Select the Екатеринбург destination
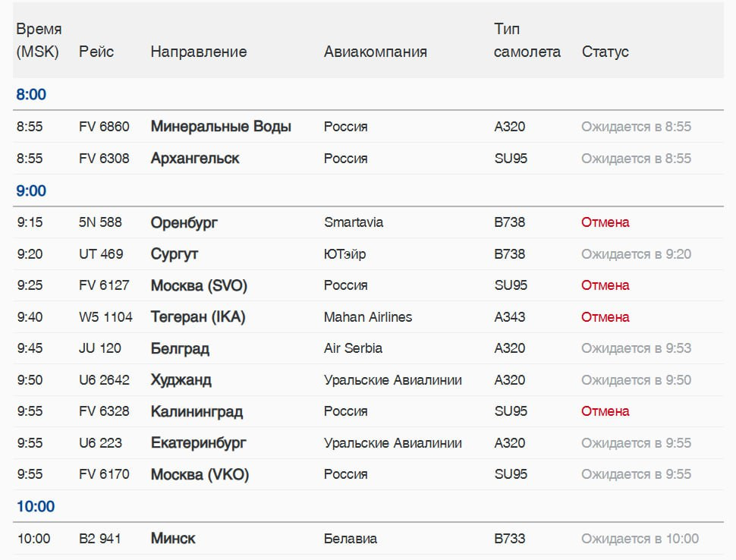The width and height of the screenshot is (736, 560). tap(198, 442)
